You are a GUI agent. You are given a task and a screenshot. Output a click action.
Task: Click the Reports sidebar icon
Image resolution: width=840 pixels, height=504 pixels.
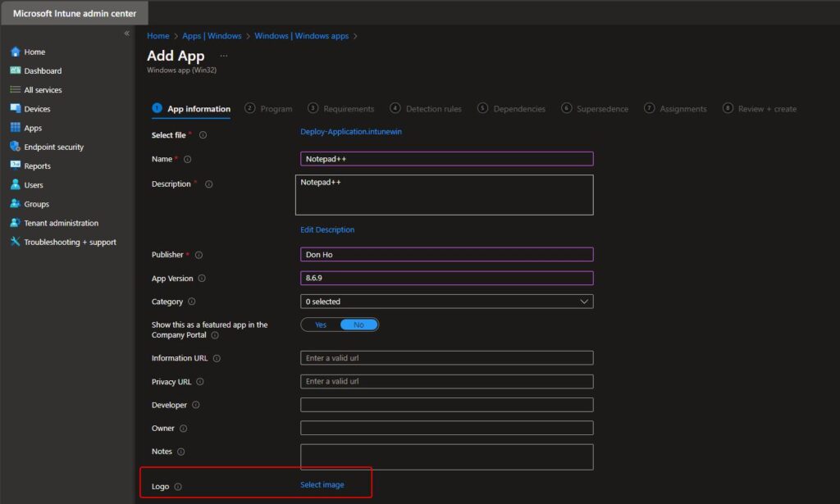point(15,166)
